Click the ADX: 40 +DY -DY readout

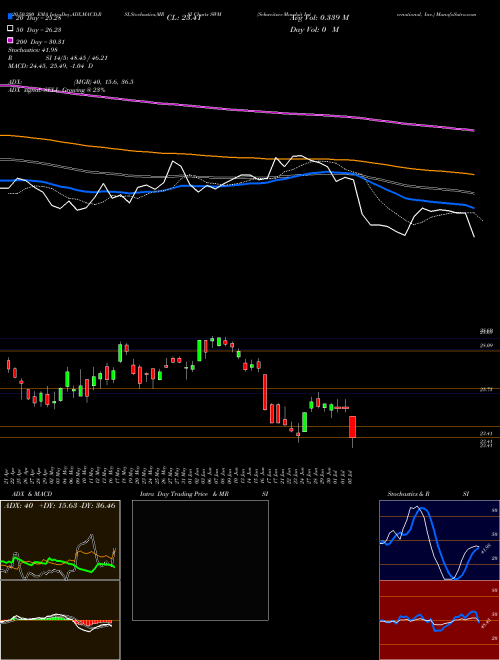(x=60, y=505)
